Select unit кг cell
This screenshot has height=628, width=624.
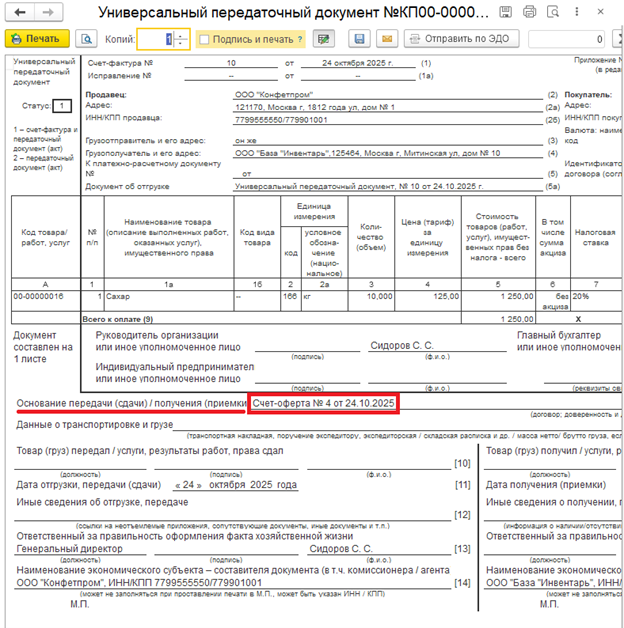tap(324, 301)
